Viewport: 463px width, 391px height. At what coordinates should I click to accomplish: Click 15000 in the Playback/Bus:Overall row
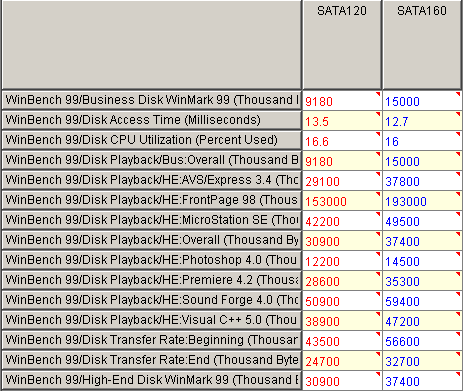tap(422, 160)
